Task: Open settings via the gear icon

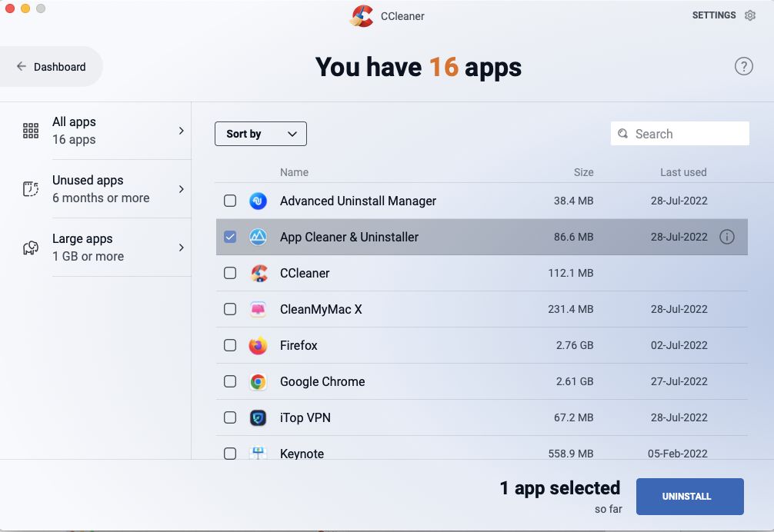Action: (750, 15)
